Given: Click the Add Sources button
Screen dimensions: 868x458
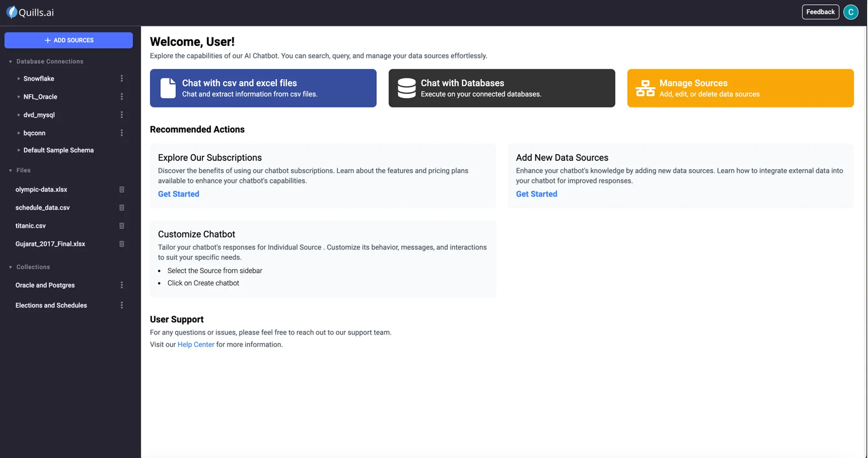Looking at the screenshot, I should [x=69, y=40].
